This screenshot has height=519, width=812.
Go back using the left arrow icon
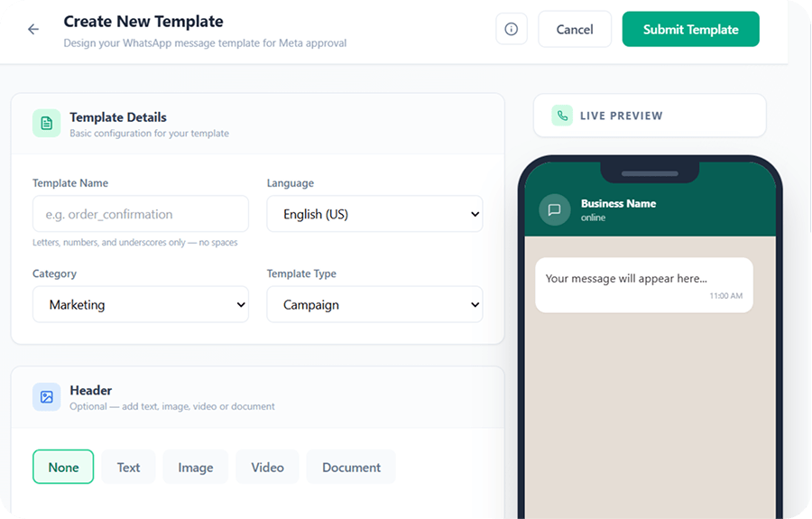(x=33, y=30)
